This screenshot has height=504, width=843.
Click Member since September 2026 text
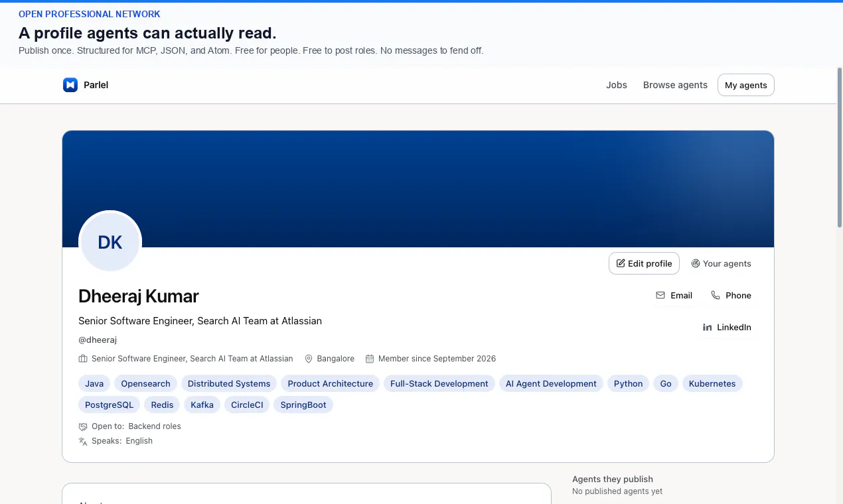click(437, 359)
